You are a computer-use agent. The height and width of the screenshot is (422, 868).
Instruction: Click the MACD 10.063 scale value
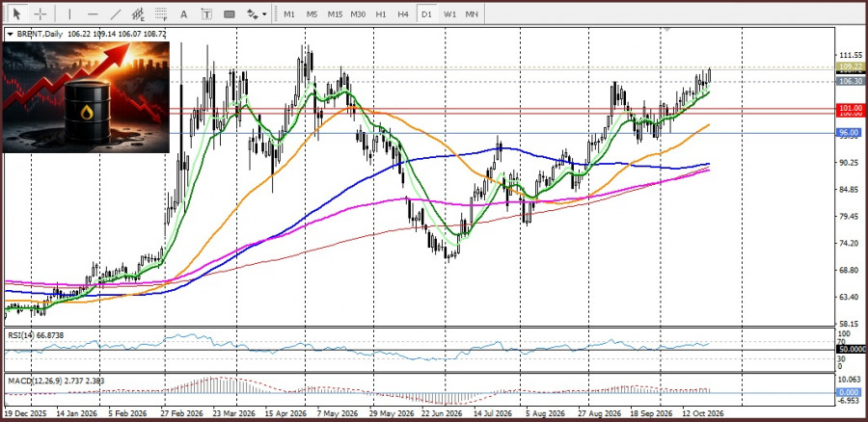click(x=850, y=380)
